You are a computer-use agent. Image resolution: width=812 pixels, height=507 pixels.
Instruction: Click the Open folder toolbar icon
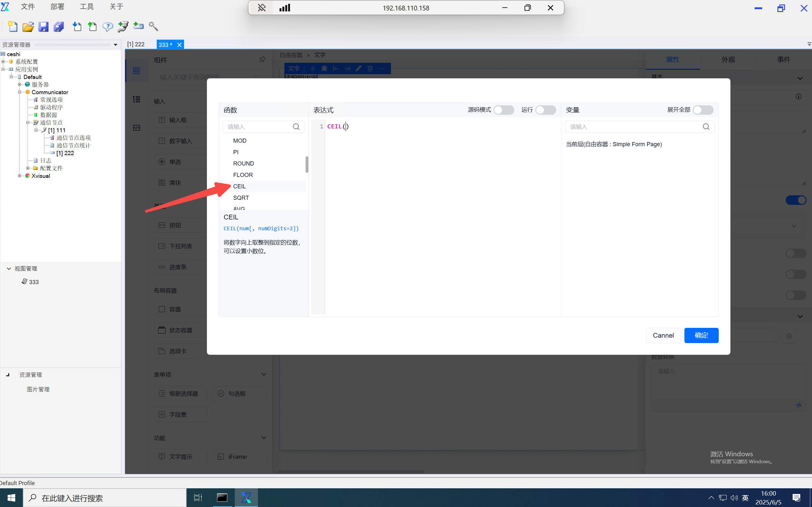[28, 27]
